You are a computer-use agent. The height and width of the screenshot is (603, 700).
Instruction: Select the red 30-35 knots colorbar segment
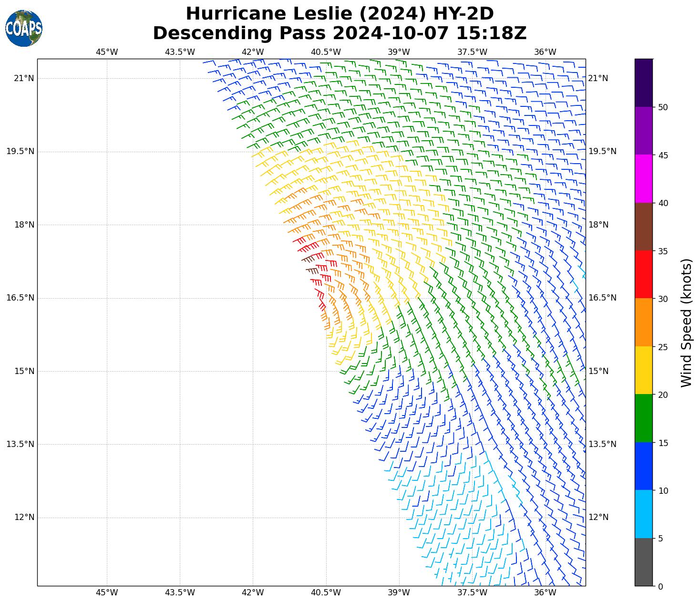click(643, 274)
